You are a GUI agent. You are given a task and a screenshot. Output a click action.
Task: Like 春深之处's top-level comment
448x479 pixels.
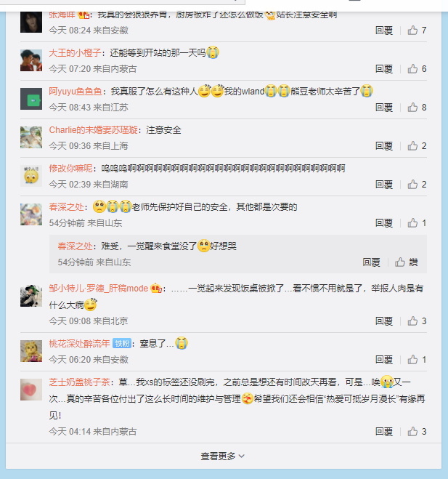pos(417,222)
